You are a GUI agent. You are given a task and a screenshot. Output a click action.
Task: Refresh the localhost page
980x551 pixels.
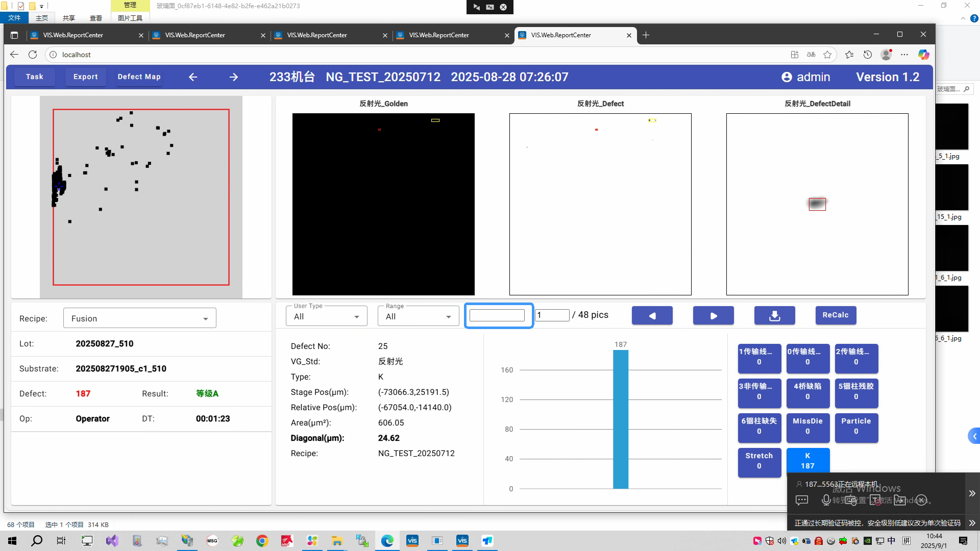click(33, 55)
